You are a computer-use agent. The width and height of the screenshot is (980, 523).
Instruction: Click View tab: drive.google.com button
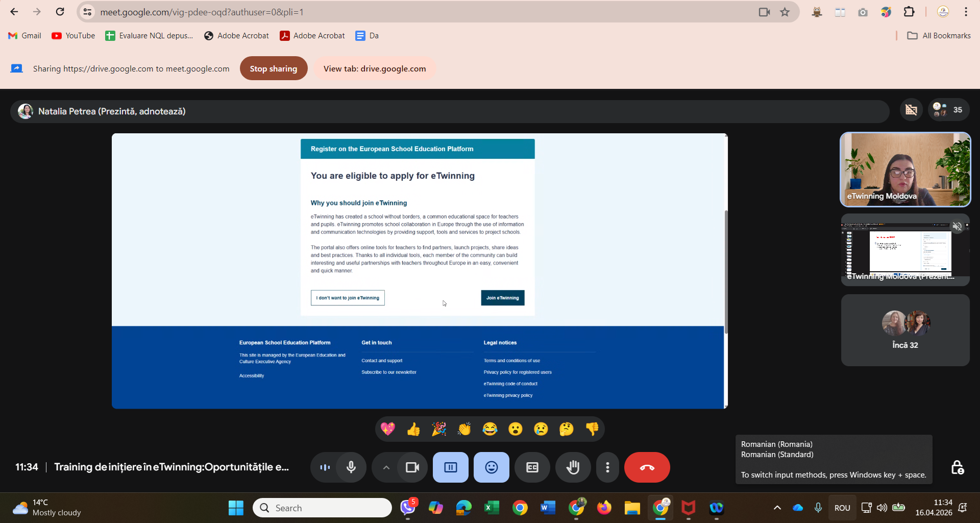[374, 68]
